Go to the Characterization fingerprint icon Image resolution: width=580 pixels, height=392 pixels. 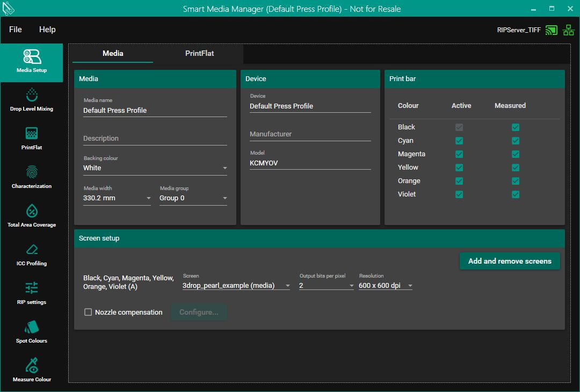click(x=32, y=177)
